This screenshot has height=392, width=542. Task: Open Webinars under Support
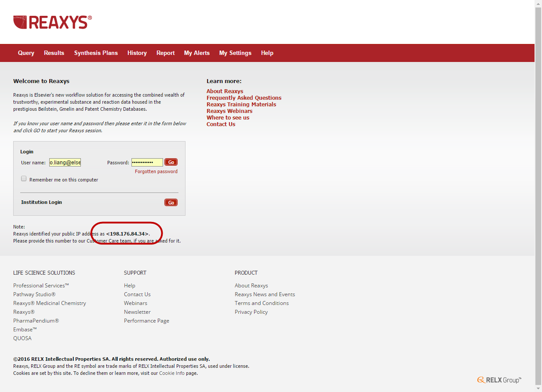(x=135, y=303)
